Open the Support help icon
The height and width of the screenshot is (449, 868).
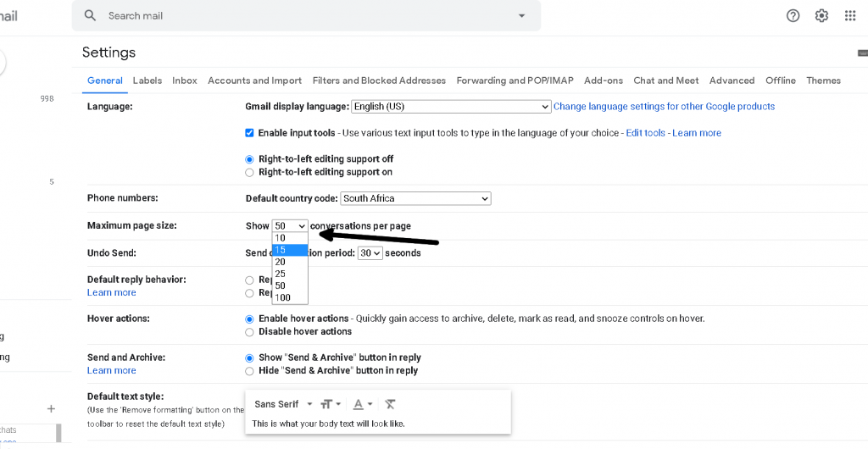click(x=793, y=16)
